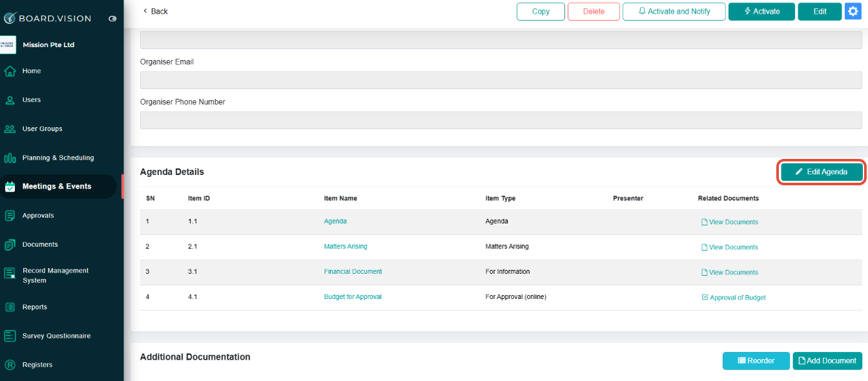Viewport: 868px width, 381px height.
Task: Click the Delete button
Action: pyautogui.click(x=594, y=12)
